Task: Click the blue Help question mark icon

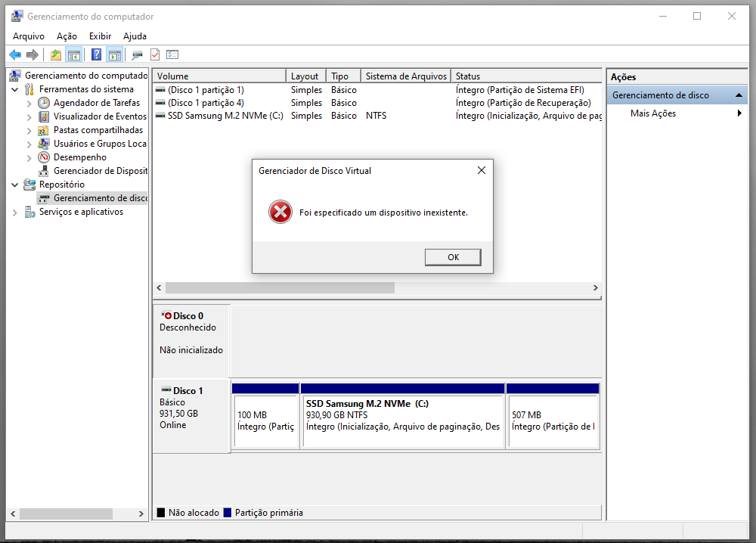Action: pyautogui.click(x=97, y=54)
